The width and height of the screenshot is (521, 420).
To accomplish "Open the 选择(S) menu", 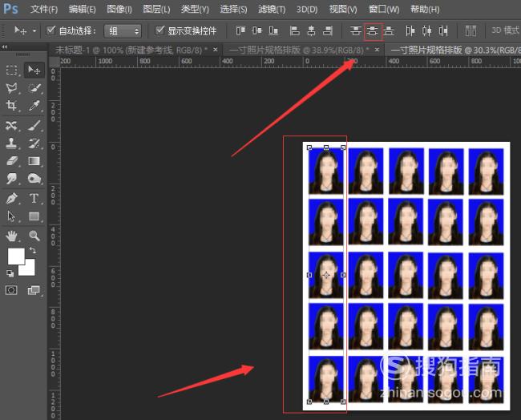I will 233,10.
